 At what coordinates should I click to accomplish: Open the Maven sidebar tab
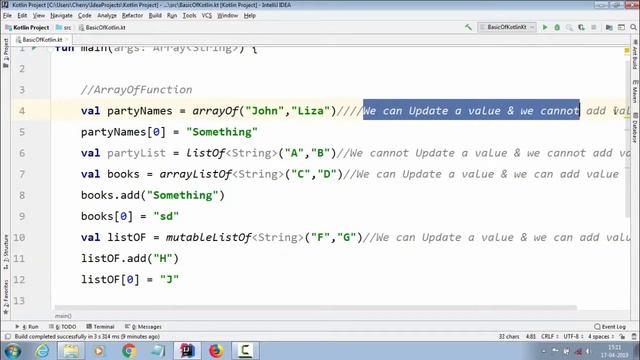pos(635,91)
